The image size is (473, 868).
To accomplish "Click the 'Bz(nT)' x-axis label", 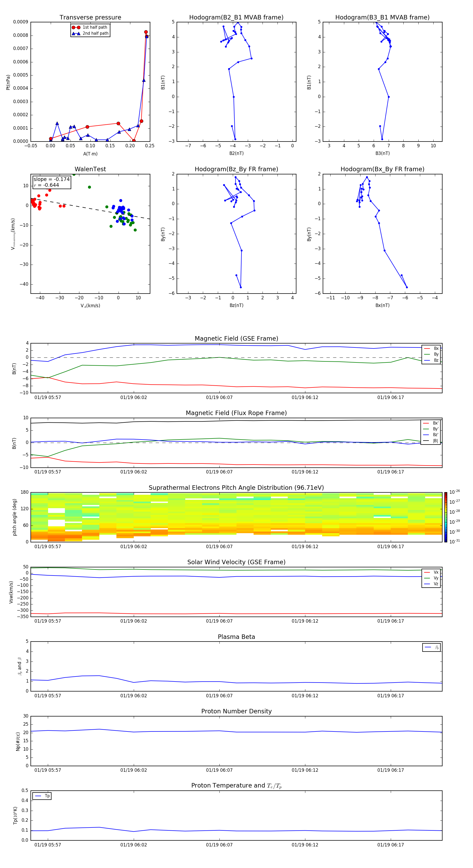I will (x=236, y=305).
